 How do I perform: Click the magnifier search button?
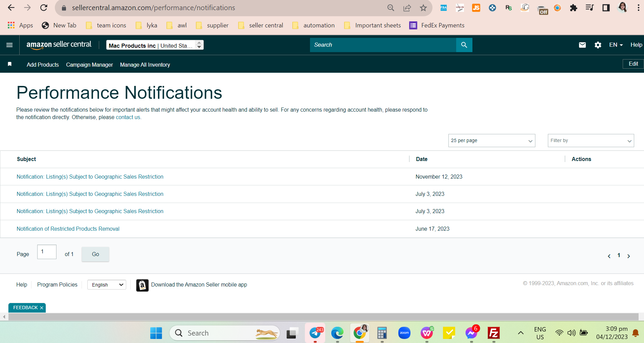point(464,45)
